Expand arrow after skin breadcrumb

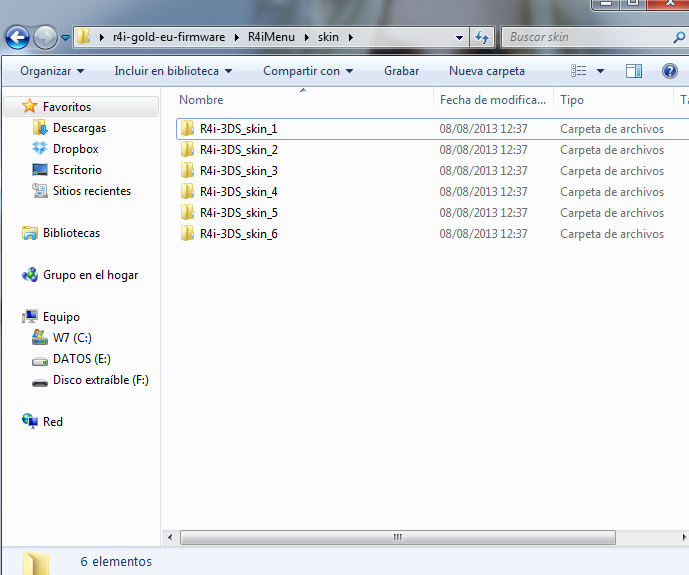351,37
